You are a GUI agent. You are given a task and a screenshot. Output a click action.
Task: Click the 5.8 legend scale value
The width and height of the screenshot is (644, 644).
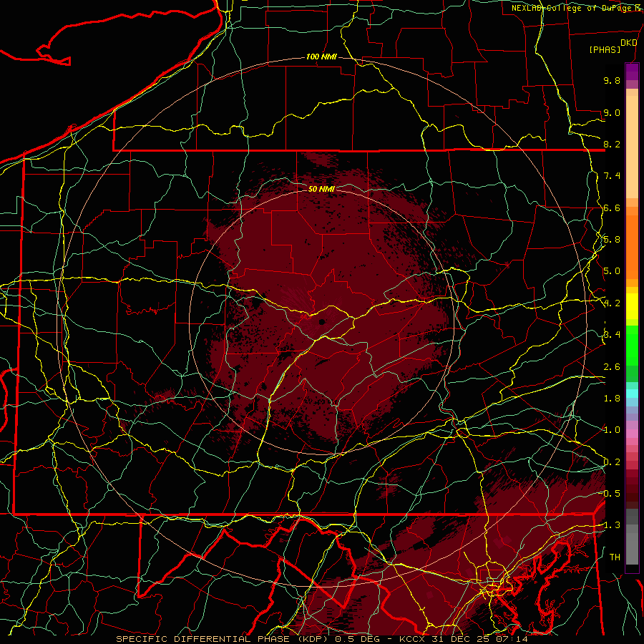coord(612,240)
